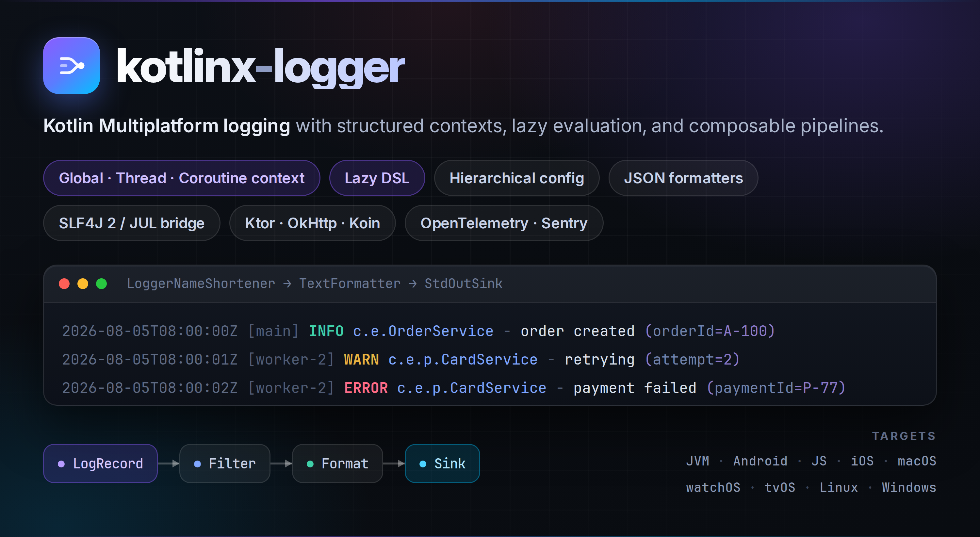The image size is (980, 537).
Task: Click the arrow between LogRecord and Filter
Action: 169,463
